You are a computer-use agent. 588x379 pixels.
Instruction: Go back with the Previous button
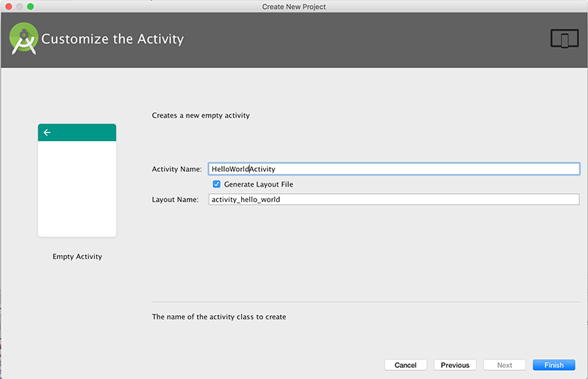click(455, 365)
